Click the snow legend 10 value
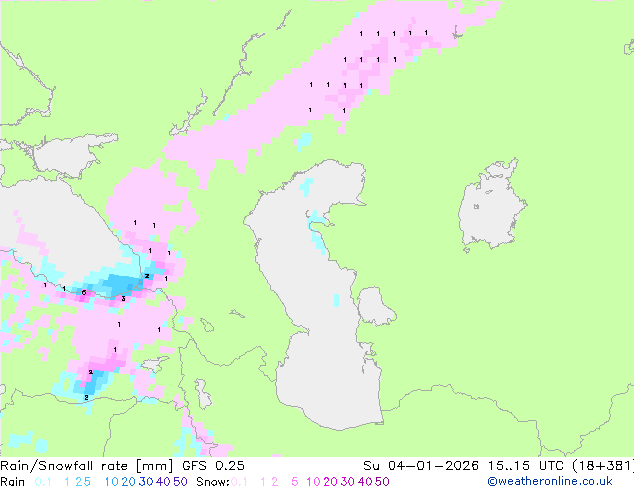 click(313, 482)
